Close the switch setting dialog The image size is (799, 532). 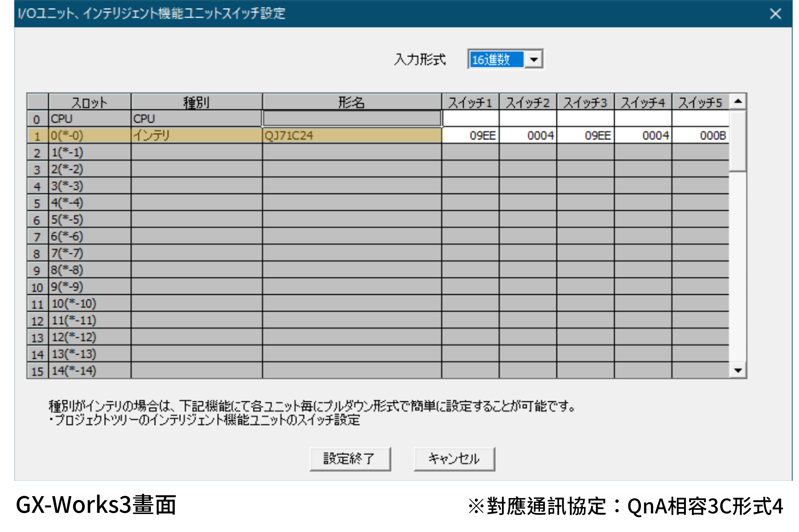point(775,14)
